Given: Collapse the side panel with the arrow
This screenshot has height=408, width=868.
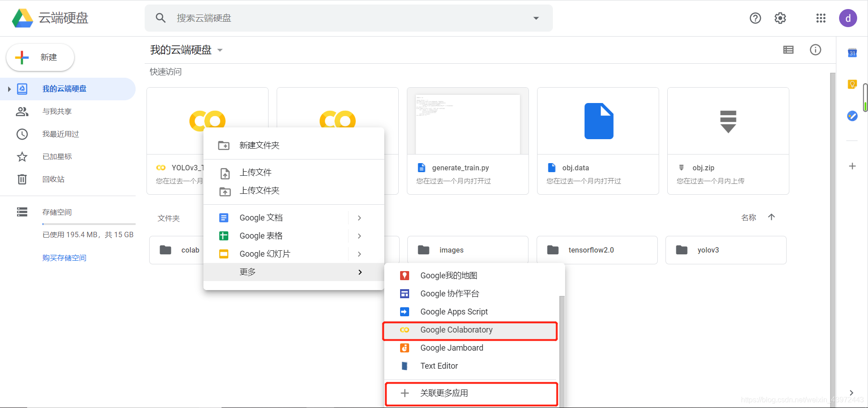Looking at the screenshot, I should pyautogui.click(x=851, y=393).
